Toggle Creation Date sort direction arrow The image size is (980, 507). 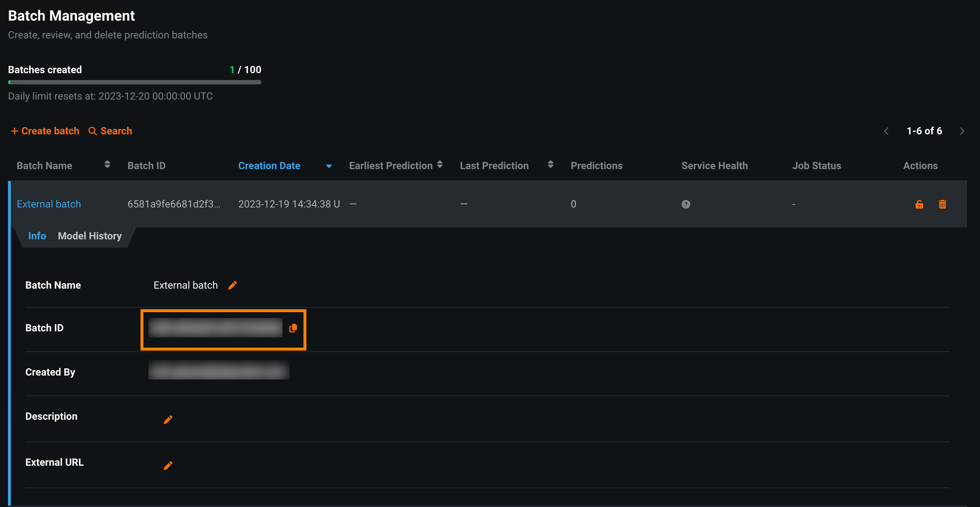tap(329, 166)
